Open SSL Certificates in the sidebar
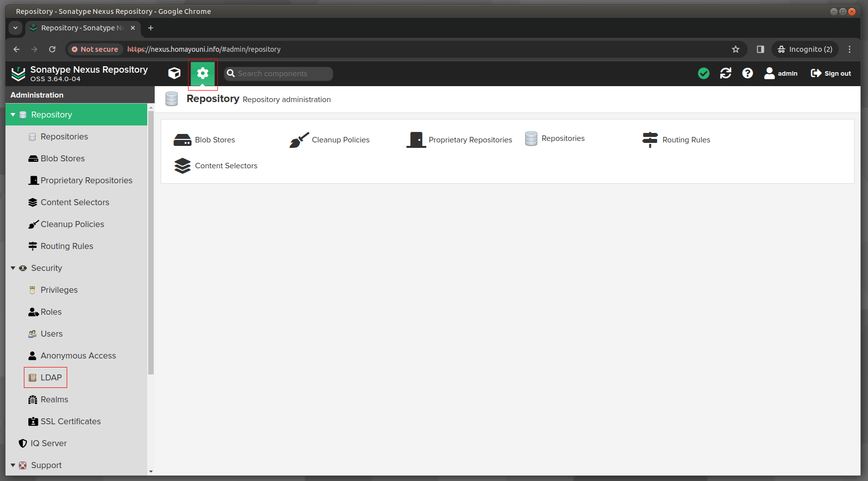Screen dimensions: 868x481 [76, 421]
